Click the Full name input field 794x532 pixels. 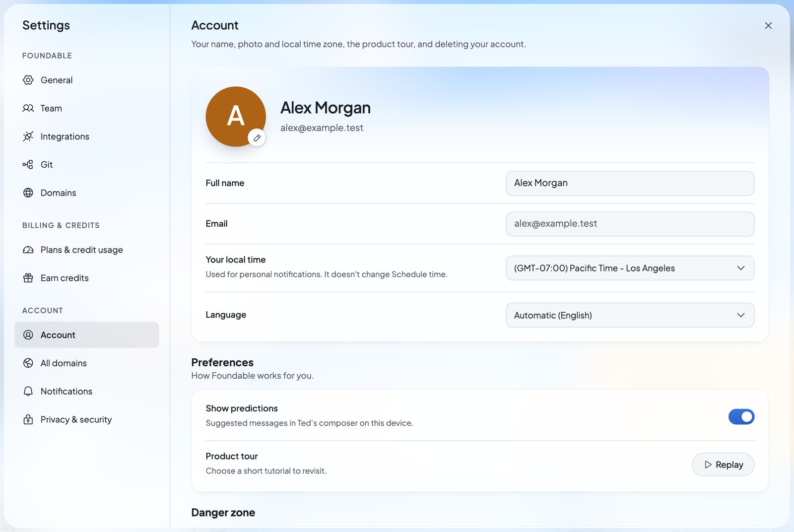630,183
